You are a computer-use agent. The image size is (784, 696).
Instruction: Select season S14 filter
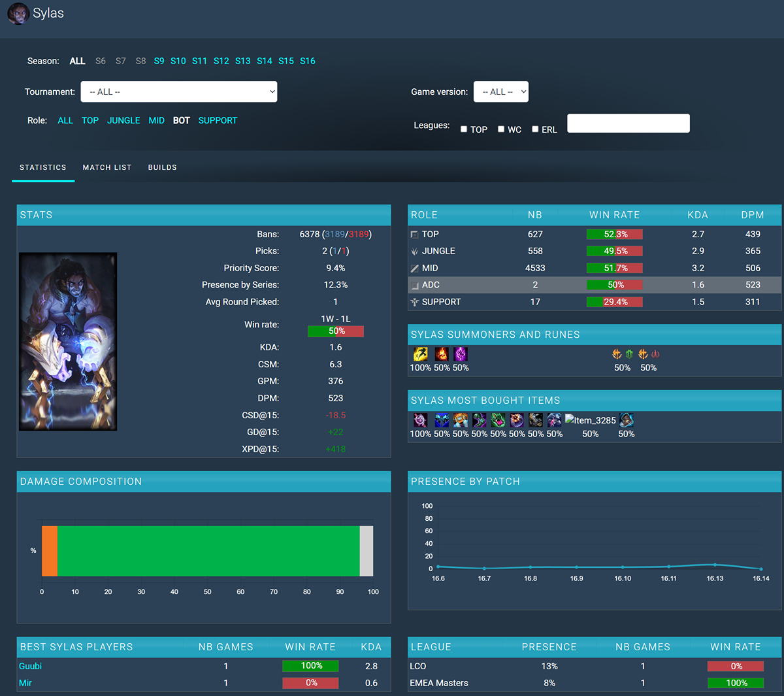click(265, 61)
